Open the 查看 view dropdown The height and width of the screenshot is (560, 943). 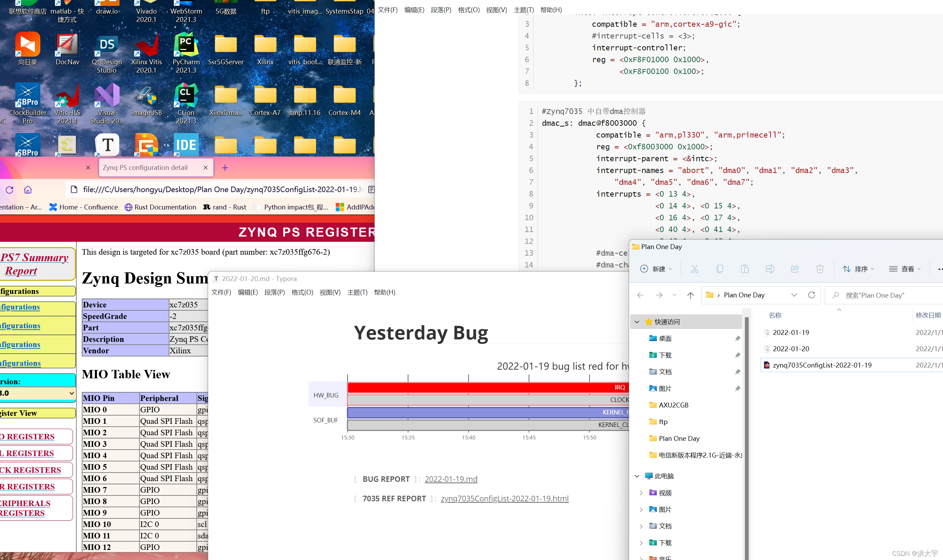click(x=905, y=269)
